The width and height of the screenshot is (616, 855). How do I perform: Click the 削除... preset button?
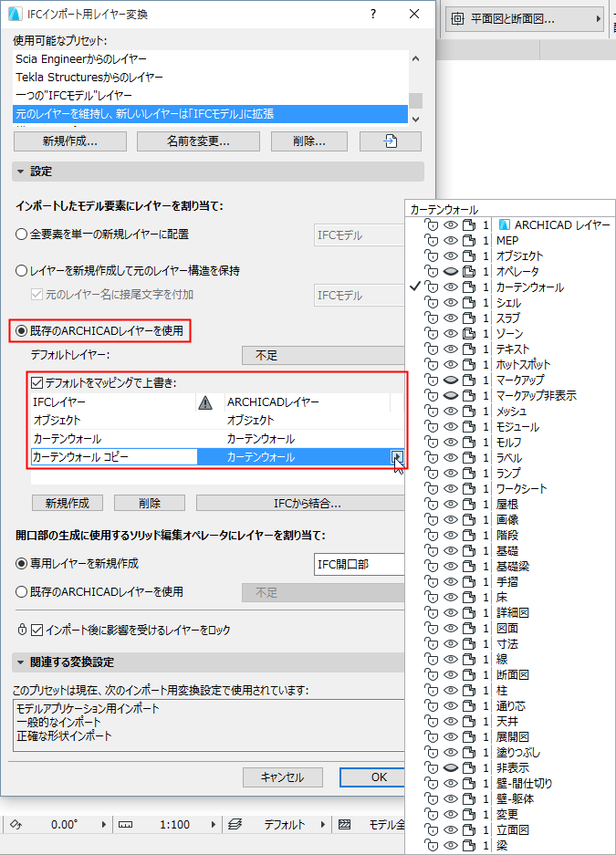tap(309, 141)
